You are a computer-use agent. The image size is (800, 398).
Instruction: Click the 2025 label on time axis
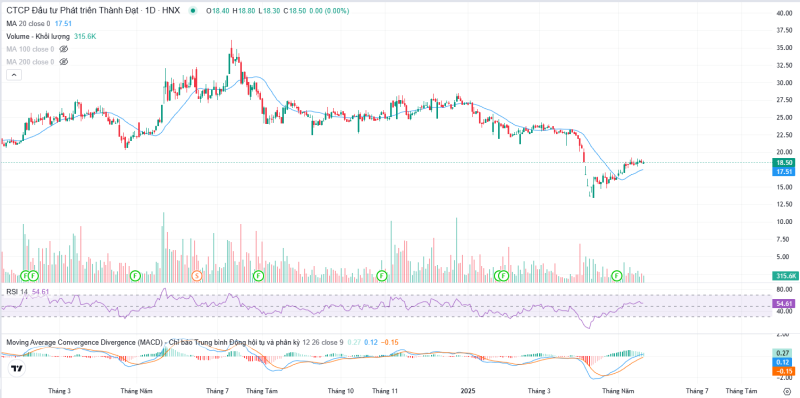[x=468, y=391]
